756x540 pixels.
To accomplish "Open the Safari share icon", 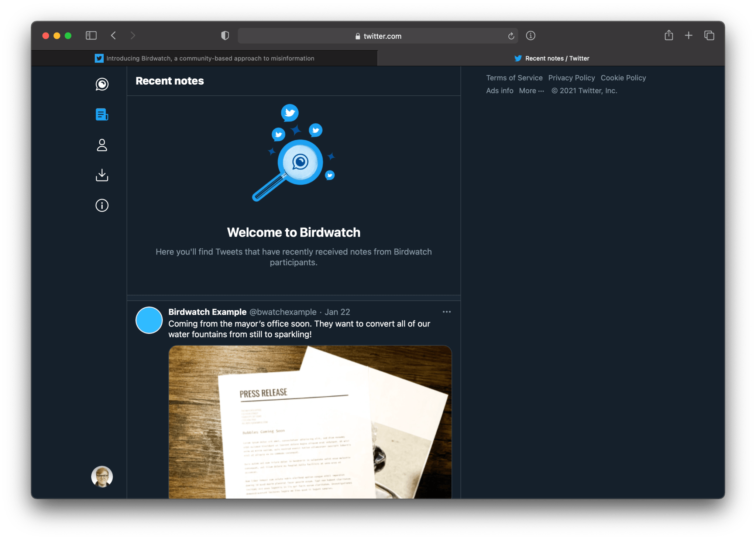I will 669,35.
